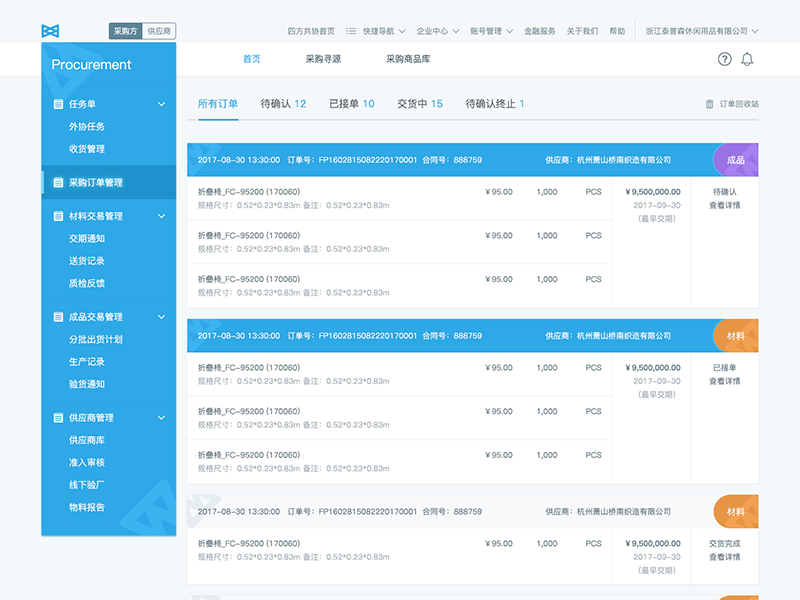This screenshot has width=800, height=600.
Task: Click the blue bowtie logo icon
Action: click(x=50, y=31)
